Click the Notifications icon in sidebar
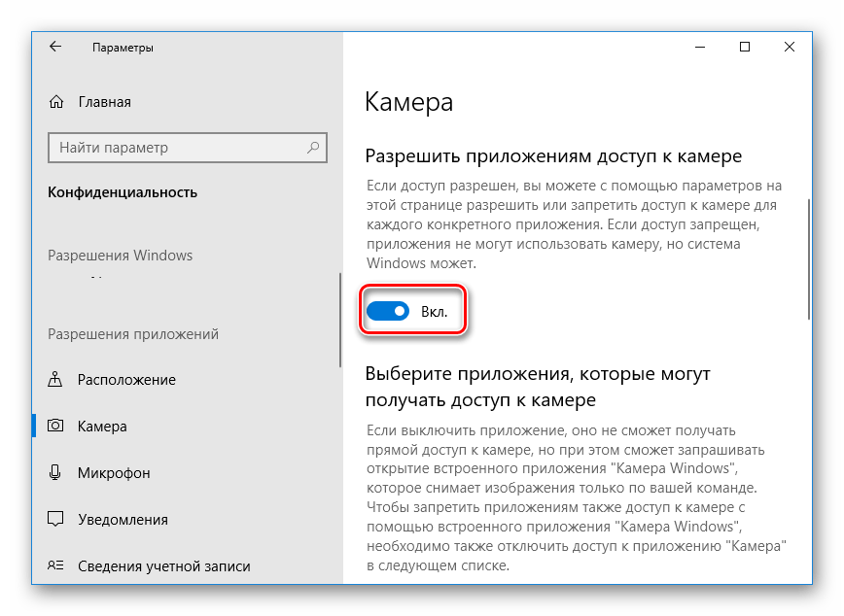844x616 pixels. [56, 520]
